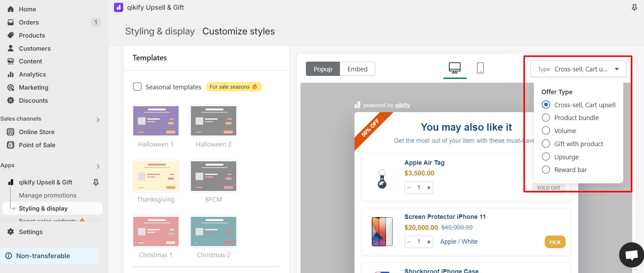
Task: Click the Home icon in sidebar
Action: point(11,9)
